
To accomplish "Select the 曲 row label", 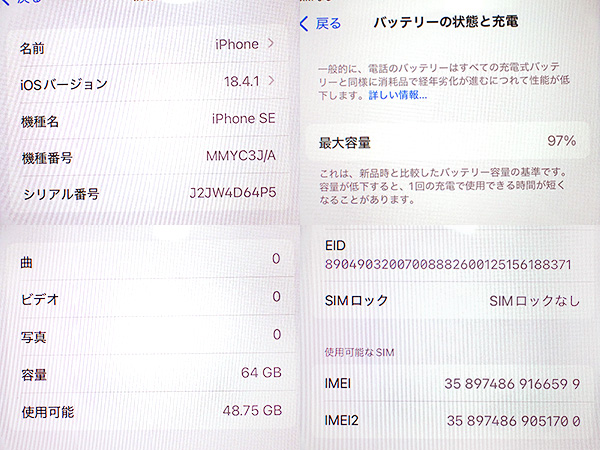I will [26, 262].
